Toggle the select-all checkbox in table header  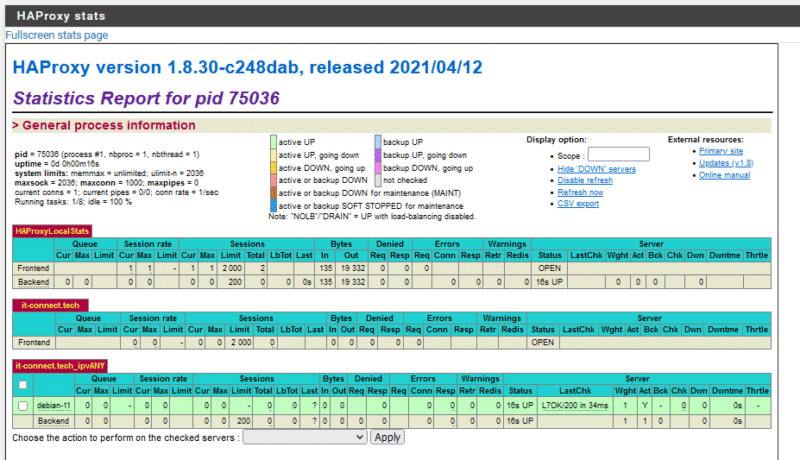tap(23, 385)
